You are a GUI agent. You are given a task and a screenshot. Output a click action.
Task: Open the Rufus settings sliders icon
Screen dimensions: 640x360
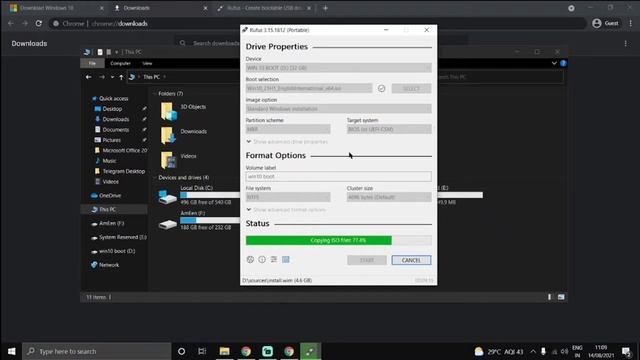coord(274,260)
